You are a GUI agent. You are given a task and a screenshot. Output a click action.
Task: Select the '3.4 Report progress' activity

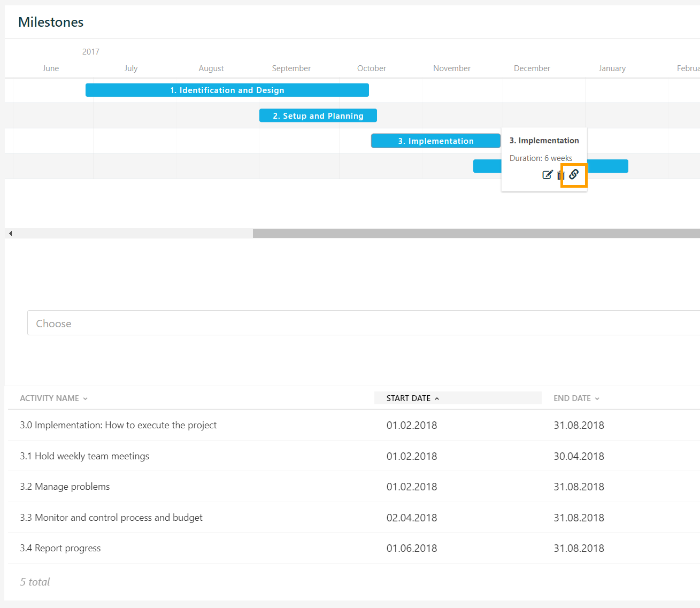point(60,548)
